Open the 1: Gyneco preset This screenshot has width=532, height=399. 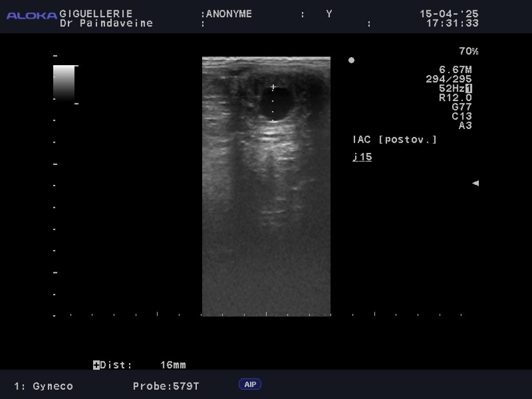point(43,386)
